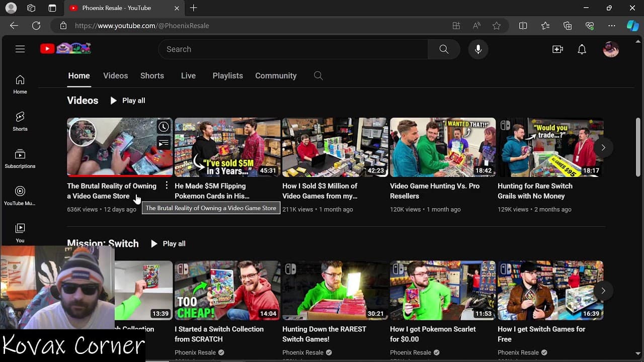
Task: Click in the YouTube search field
Action: pos(293,49)
